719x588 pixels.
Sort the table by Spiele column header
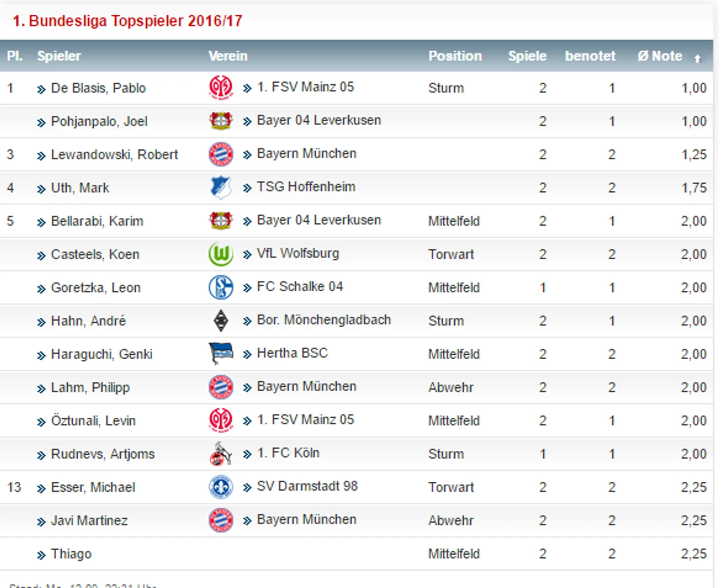[527, 56]
